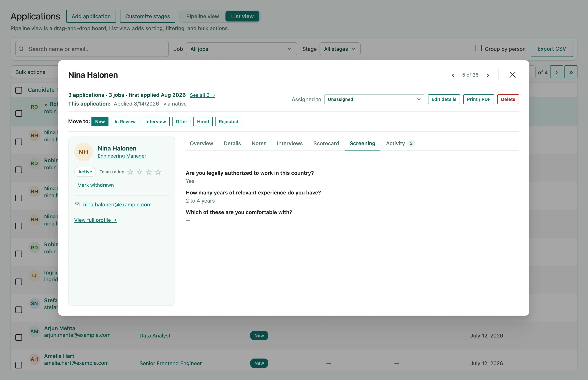Check the Arjun Mehta row checkbox

pos(19,337)
